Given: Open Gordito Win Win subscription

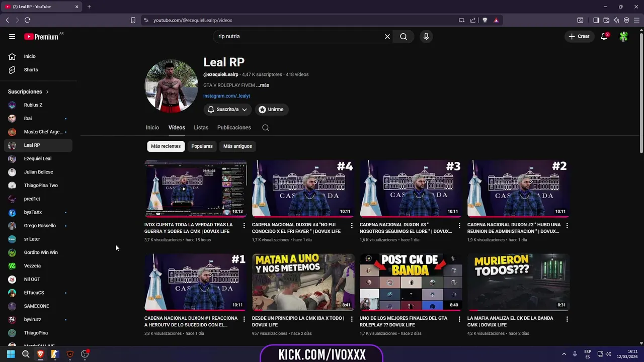Looking at the screenshot, I should tap(38, 252).
